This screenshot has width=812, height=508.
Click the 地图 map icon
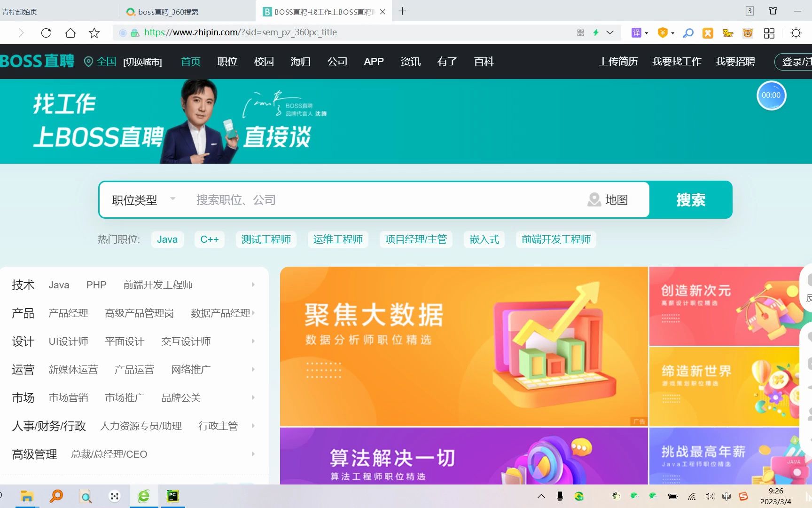pyautogui.click(x=608, y=200)
